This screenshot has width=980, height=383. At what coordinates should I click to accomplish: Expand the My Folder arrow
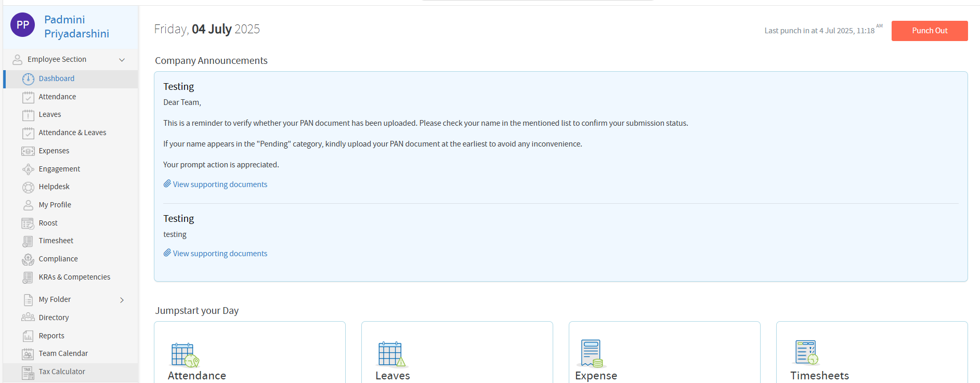[x=122, y=300]
